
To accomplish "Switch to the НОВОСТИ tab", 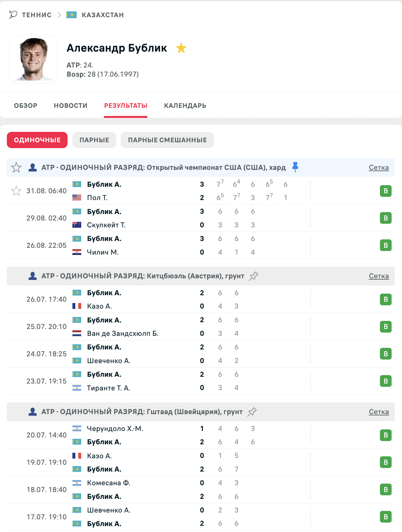I will (71, 106).
